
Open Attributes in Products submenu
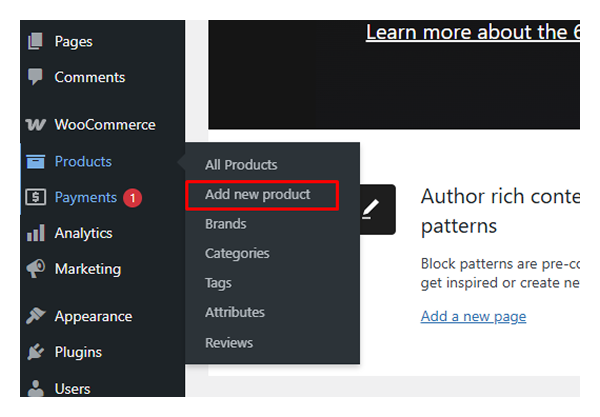tap(235, 312)
